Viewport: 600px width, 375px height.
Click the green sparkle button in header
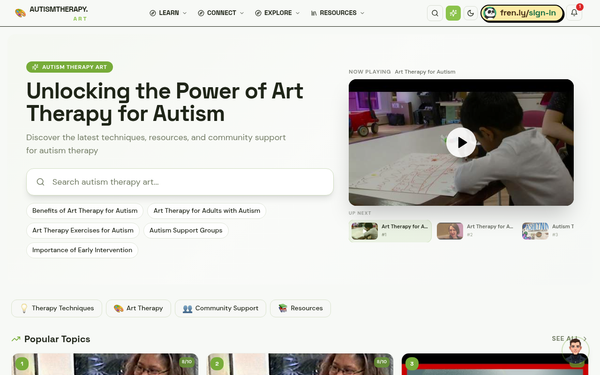pos(453,13)
